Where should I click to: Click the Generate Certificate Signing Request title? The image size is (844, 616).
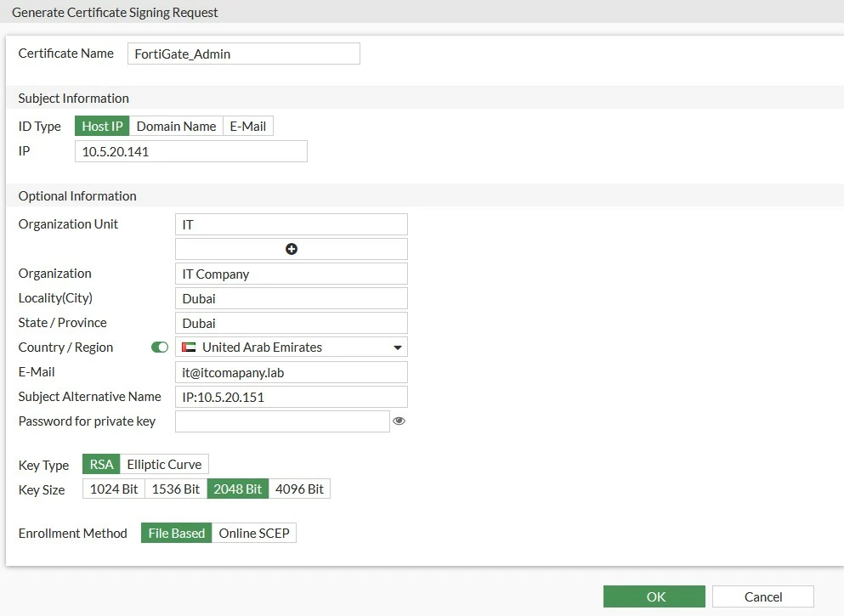(115, 13)
